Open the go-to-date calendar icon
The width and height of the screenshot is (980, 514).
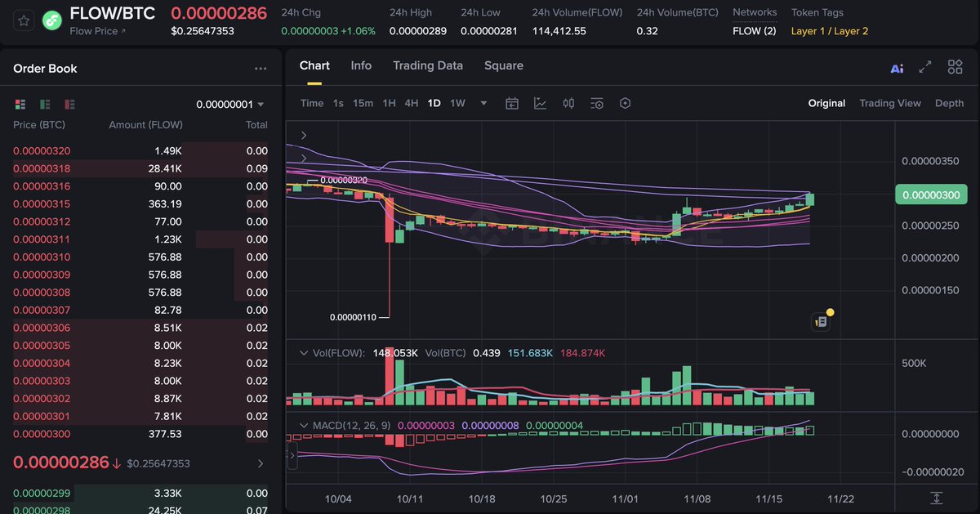coord(512,103)
